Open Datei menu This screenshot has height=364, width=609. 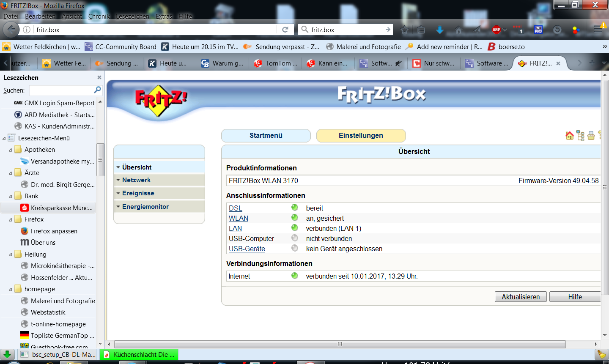[x=11, y=16]
